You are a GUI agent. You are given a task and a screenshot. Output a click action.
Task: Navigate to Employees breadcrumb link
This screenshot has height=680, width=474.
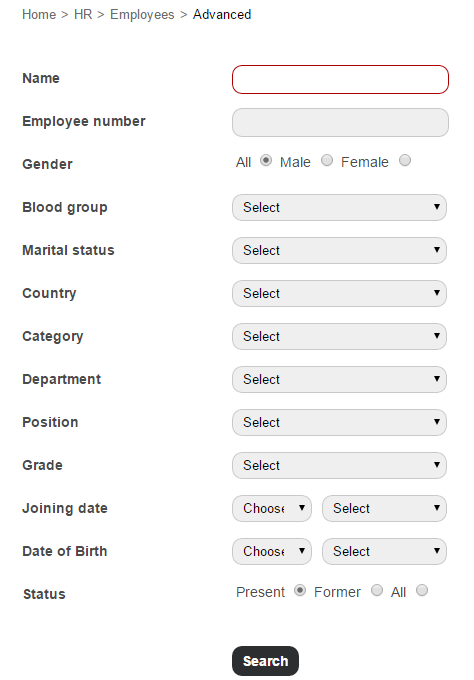tap(142, 14)
